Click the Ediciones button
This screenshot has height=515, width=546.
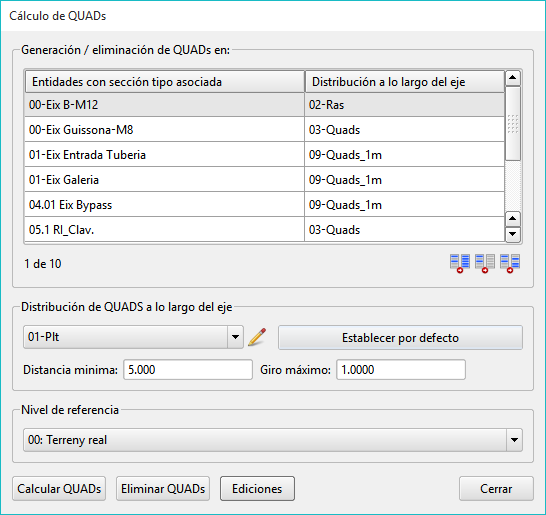[x=257, y=489]
